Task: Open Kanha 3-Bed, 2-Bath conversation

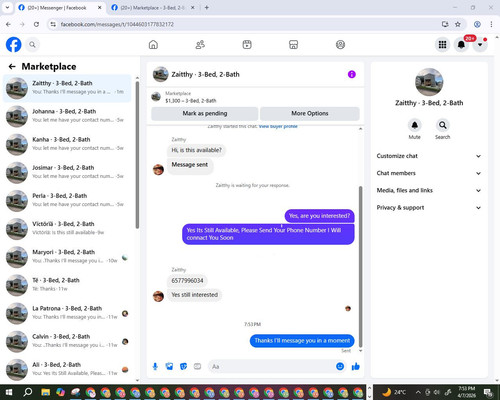Action: pos(67,144)
